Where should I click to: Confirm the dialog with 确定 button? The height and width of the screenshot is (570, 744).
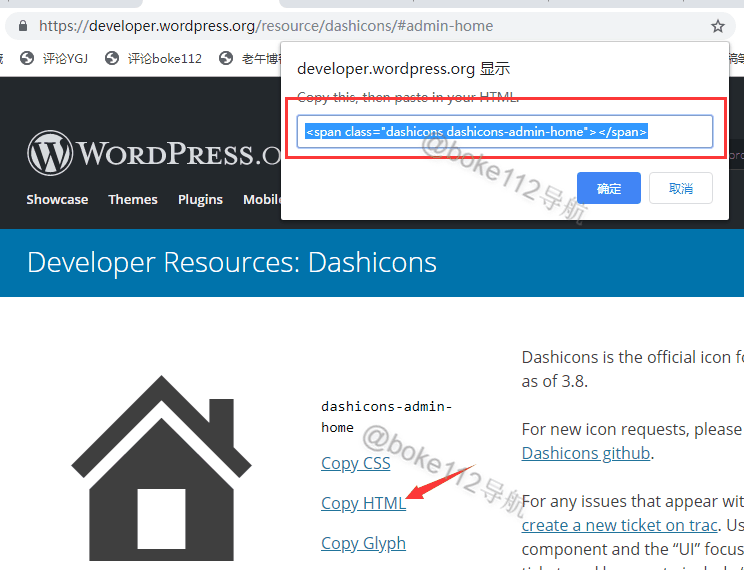coord(609,188)
